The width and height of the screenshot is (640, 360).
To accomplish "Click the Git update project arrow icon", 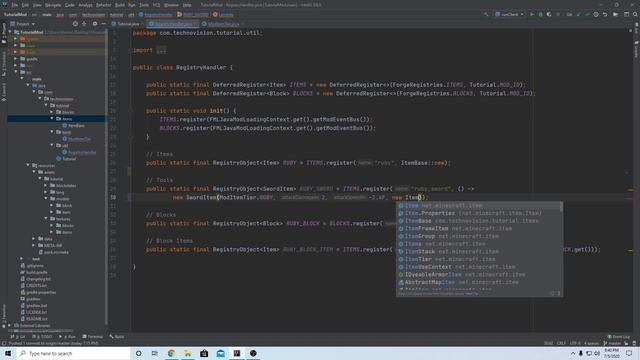I will pos(579,14).
